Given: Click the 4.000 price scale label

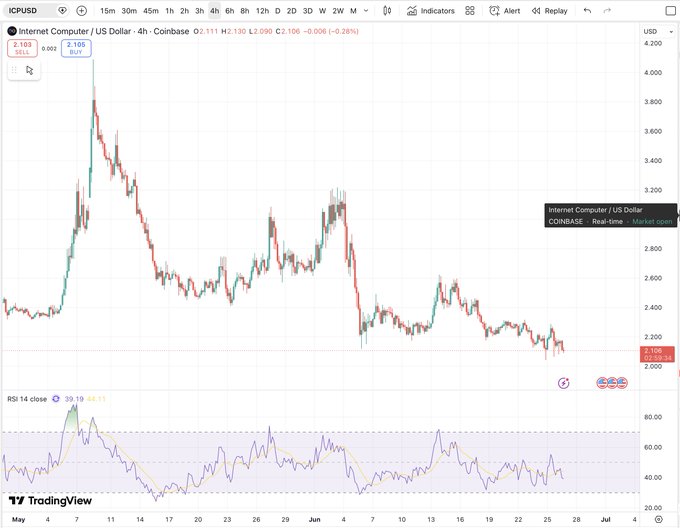Looking at the screenshot, I should (x=653, y=73).
